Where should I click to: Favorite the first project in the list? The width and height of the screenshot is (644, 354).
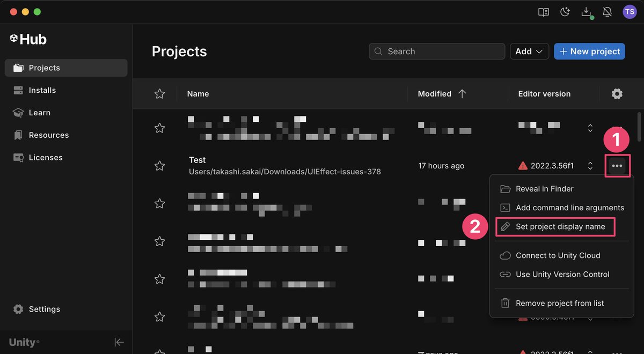[159, 128]
